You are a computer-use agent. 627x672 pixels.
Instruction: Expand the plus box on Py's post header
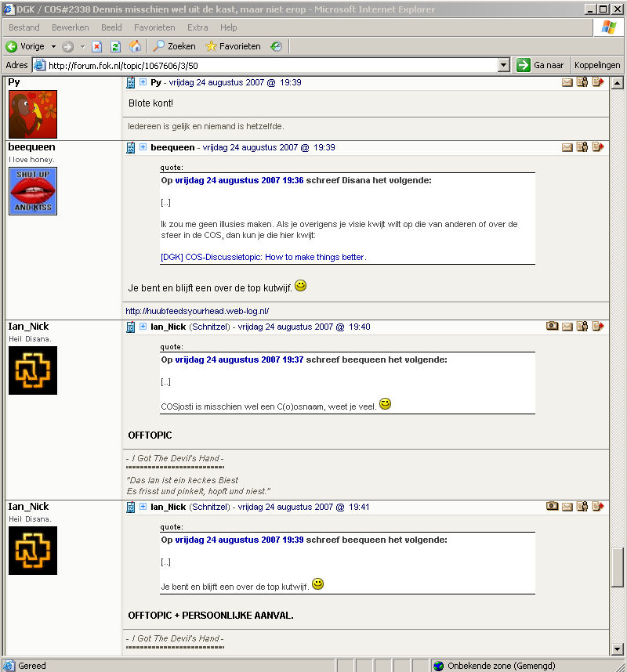click(143, 82)
